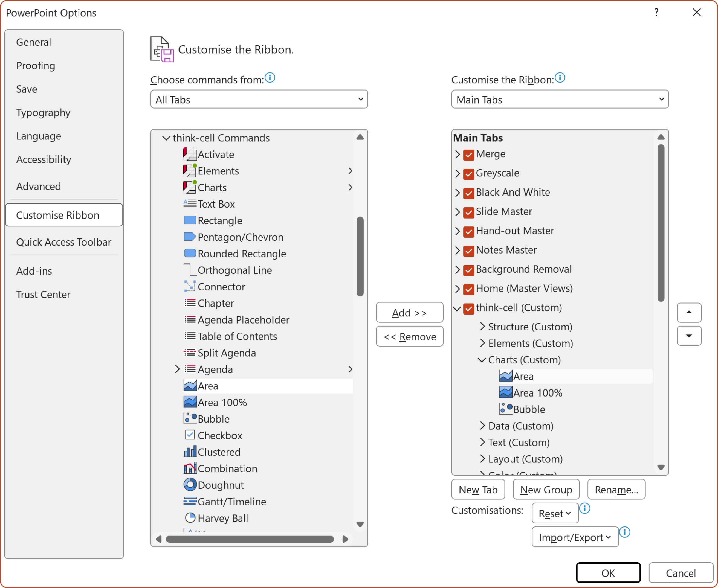Click the << Remove button
Screen dimensions: 718x588
click(x=409, y=336)
